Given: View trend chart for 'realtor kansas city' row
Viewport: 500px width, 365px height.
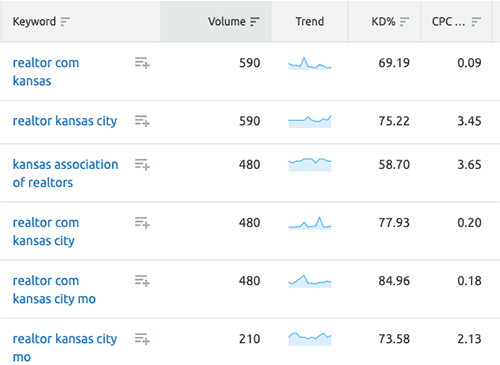Looking at the screenshot, I should tap(310, 121).
